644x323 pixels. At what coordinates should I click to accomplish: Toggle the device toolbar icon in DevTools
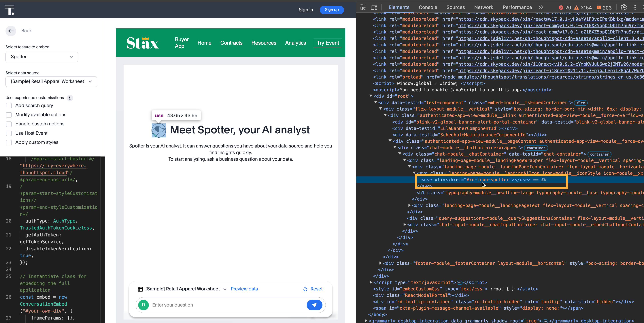tap(374, 8)
